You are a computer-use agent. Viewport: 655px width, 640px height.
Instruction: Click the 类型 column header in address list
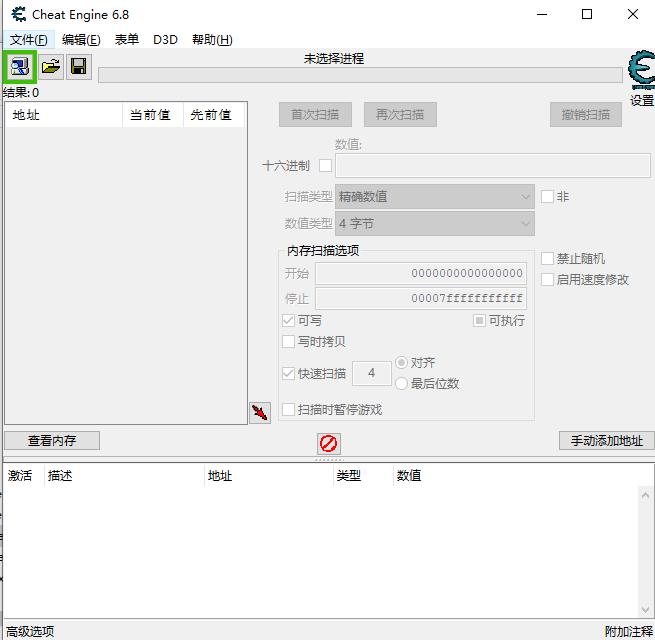tap(363, 476)
